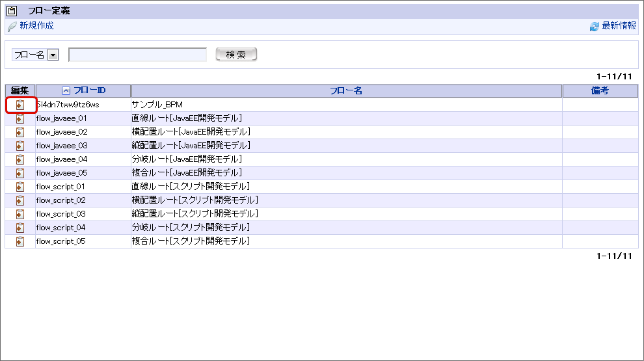The height and width of the screenshot is (361, 644).
Task: Open edit icon for flow_javaee_04
Action: (x=20, y=159)
